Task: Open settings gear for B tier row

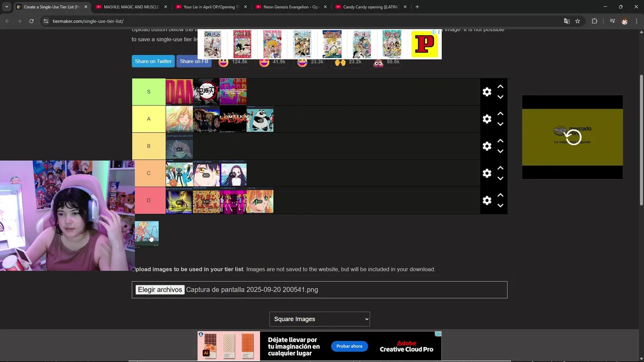Action: (487, 146)
